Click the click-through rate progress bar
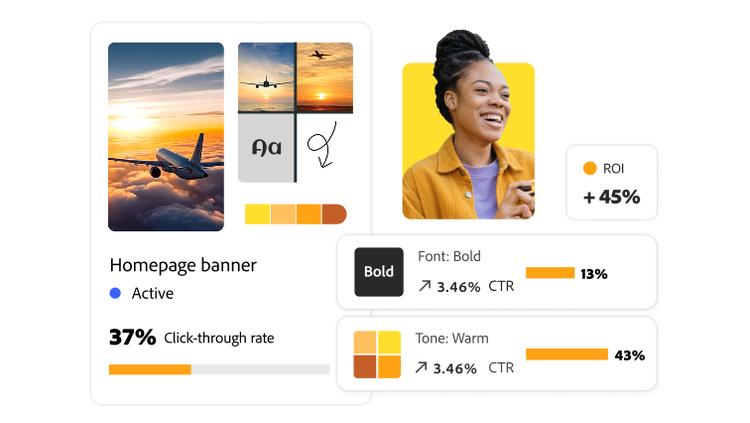Screen dimensions: 750x423 [x=219, y=369]
